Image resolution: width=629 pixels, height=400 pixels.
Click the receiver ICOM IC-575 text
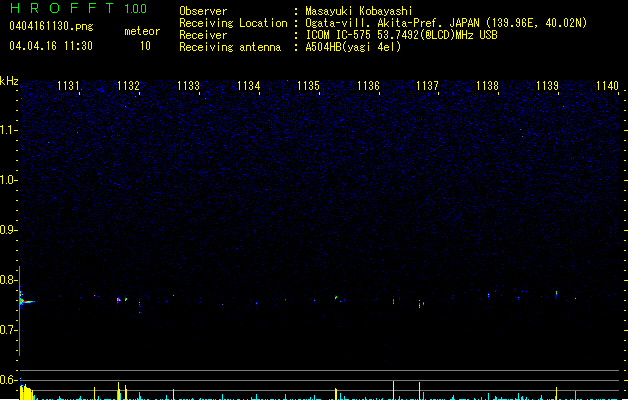coord(401,35)
